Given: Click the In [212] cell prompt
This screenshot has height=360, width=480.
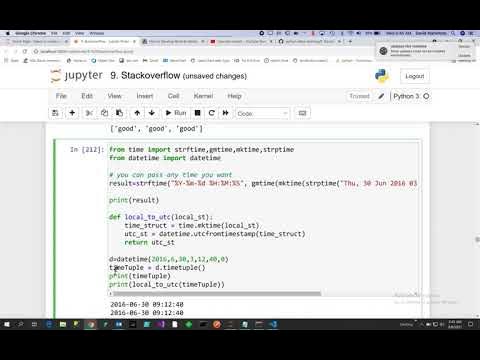Looking at the screenshot, I should (87, 149).
